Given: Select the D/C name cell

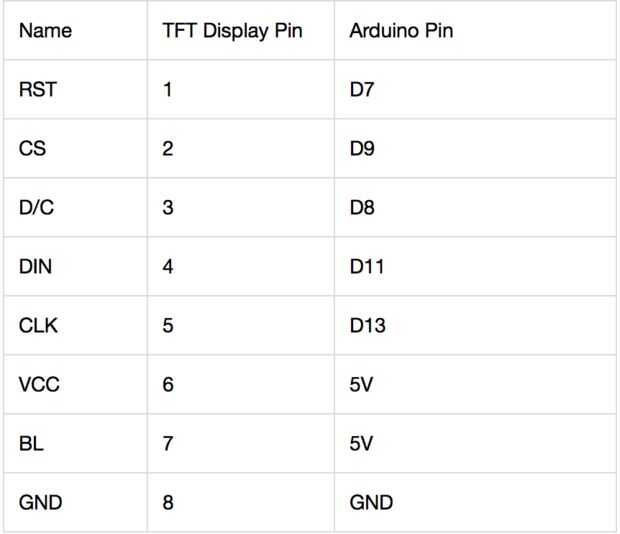Looking at the screenshot, I should [36, 208].
